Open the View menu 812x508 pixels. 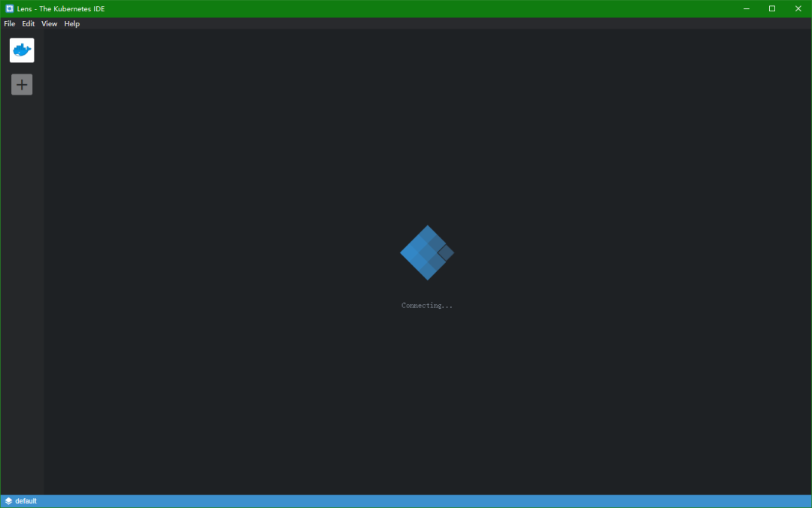[x=49, y=24]
